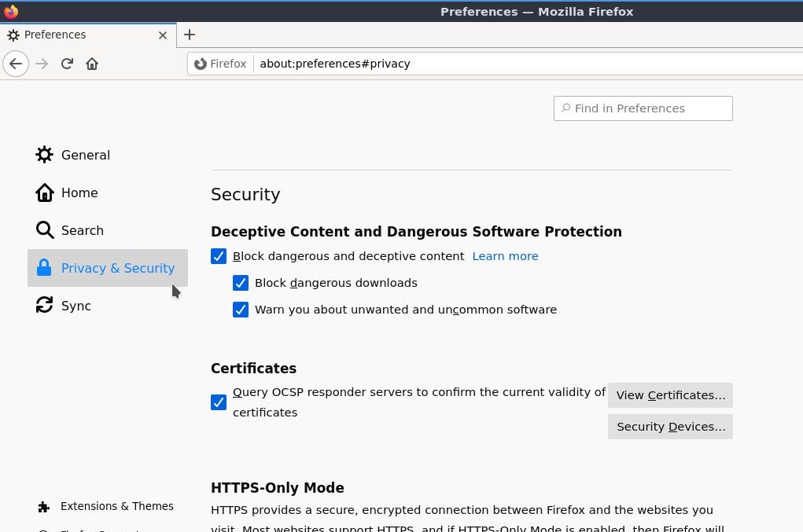Viewport: 803px width, 532px height.
Task: Close the Preferences tab
Action: [163, 35]
